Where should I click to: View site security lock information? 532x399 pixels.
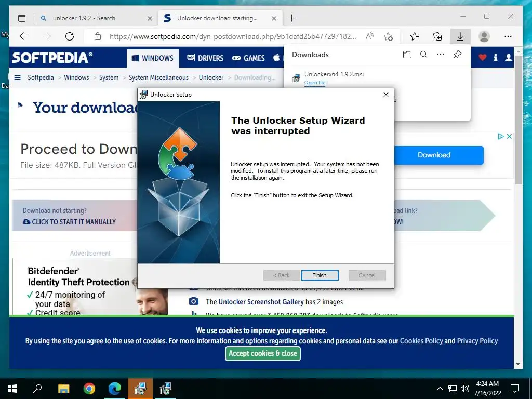point(98,36)
